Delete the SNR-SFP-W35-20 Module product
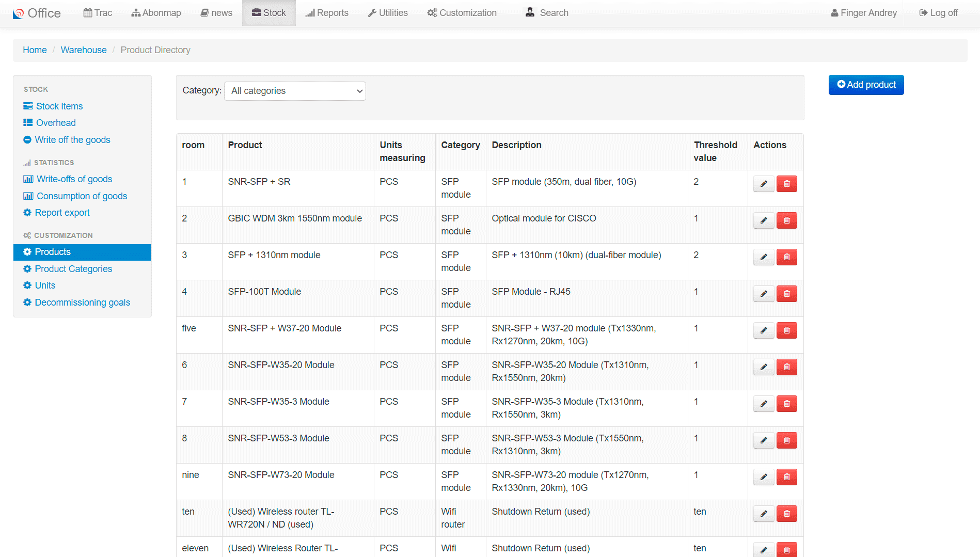Viewport: 980px width, 557px height. tap(787, 367)
